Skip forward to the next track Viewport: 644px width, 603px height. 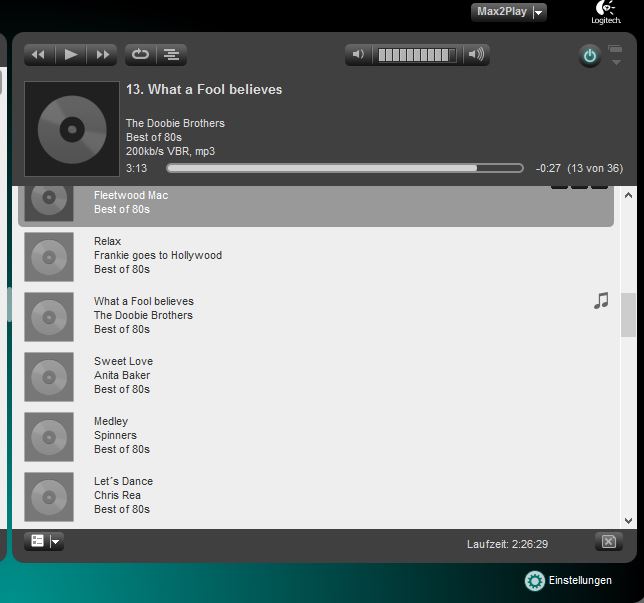pyautogui.click(x=102, y=55)
